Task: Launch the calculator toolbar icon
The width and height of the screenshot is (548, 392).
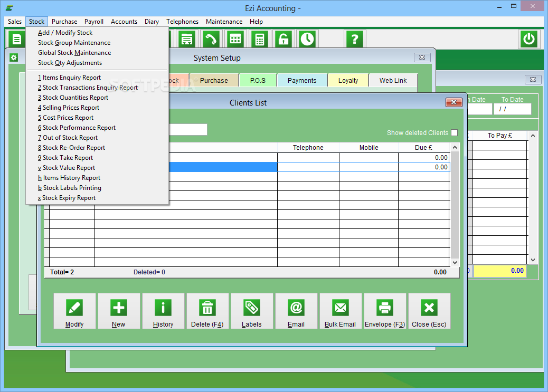Action: pyautogui.click(x=259, y=39)
